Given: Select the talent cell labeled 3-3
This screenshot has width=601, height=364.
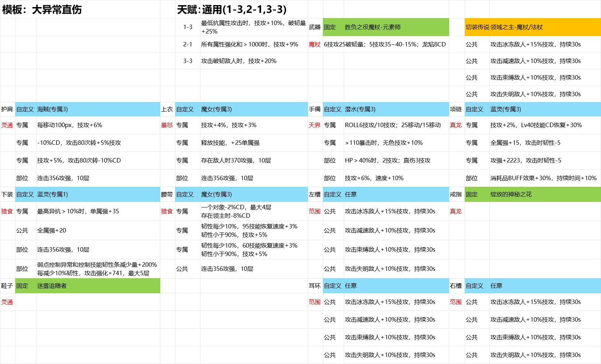Looking at the screenshot, I should pyautogui.click(x=188, y=61).
